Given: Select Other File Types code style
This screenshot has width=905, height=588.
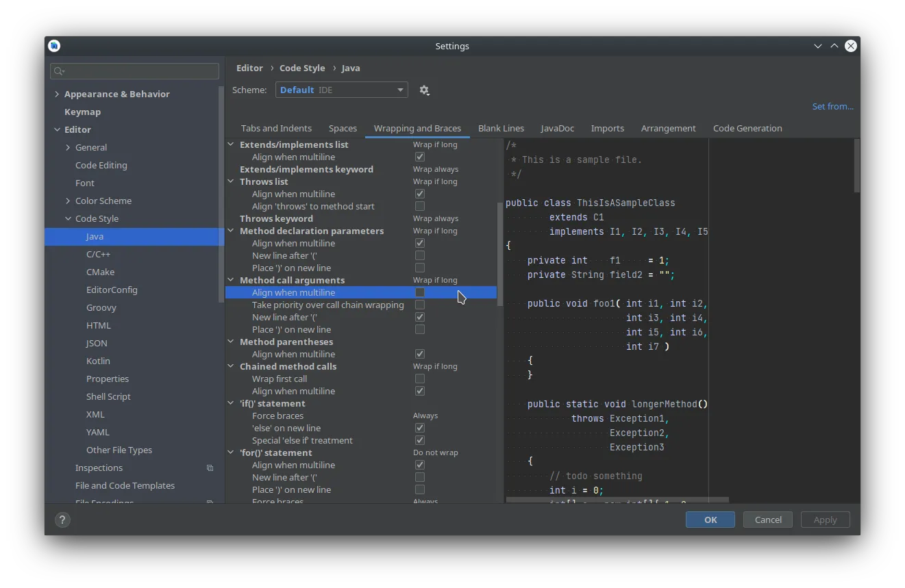Looking at the screenshot, I should 119,450.
